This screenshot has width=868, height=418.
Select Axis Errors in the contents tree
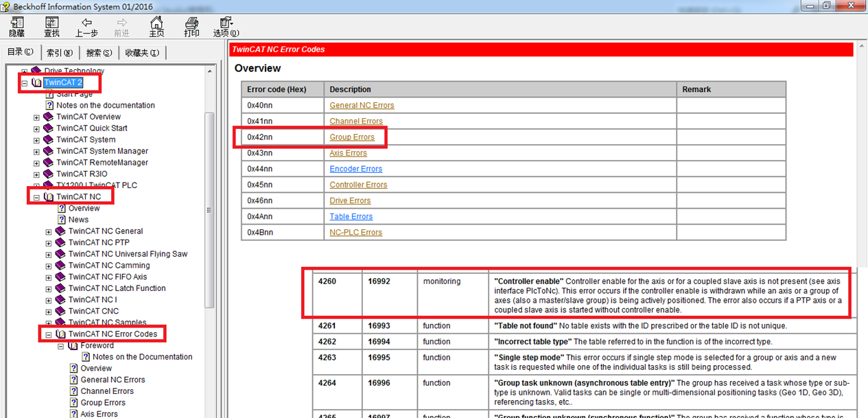click(x=99, y=414)
